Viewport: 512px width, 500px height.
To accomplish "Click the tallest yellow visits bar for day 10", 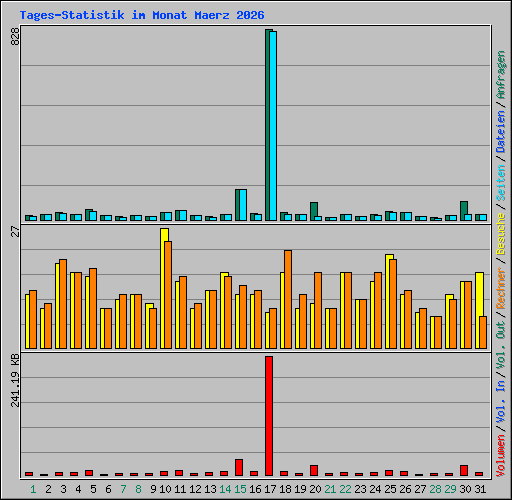I will pos(163,289).
